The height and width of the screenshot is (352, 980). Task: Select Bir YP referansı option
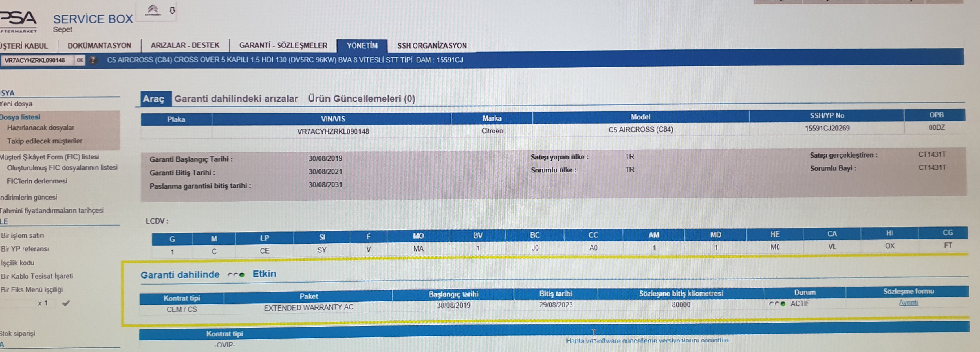point(25,249)
